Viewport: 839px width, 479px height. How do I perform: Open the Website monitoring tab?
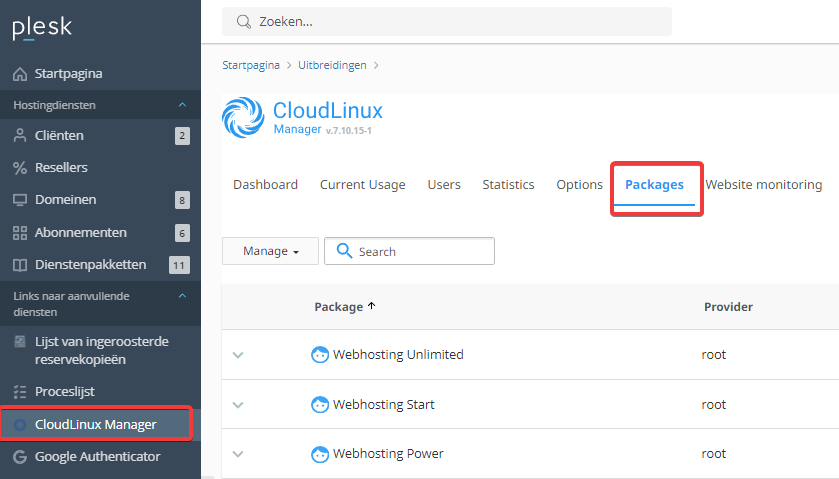coord(764,185)
